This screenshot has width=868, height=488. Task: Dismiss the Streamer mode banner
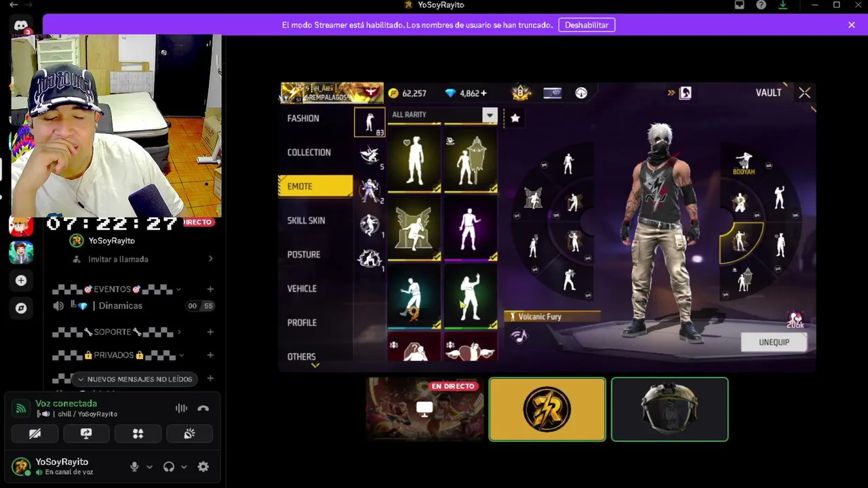(852, 25)
